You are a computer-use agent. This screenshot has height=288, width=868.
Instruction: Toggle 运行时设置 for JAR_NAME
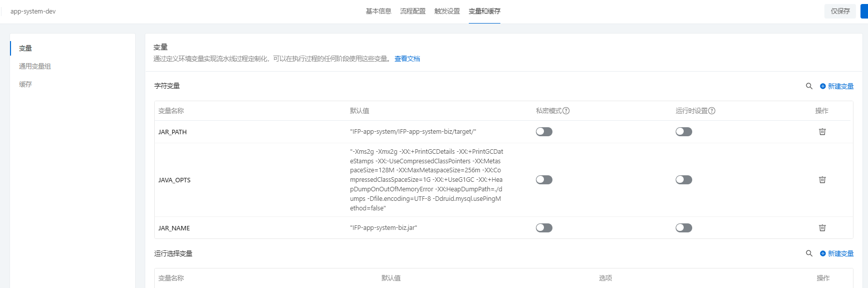coord(684,228)
